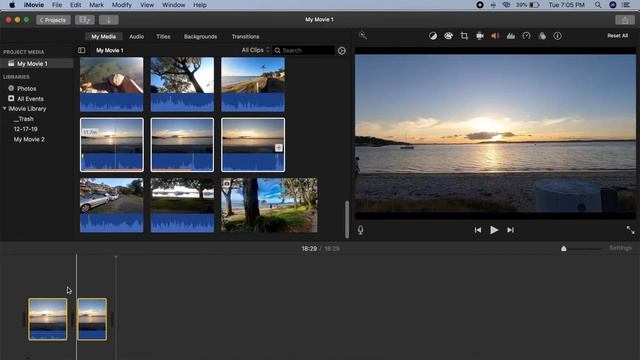
Task: Open the volume adjustment tool
Action: point(495,36)
